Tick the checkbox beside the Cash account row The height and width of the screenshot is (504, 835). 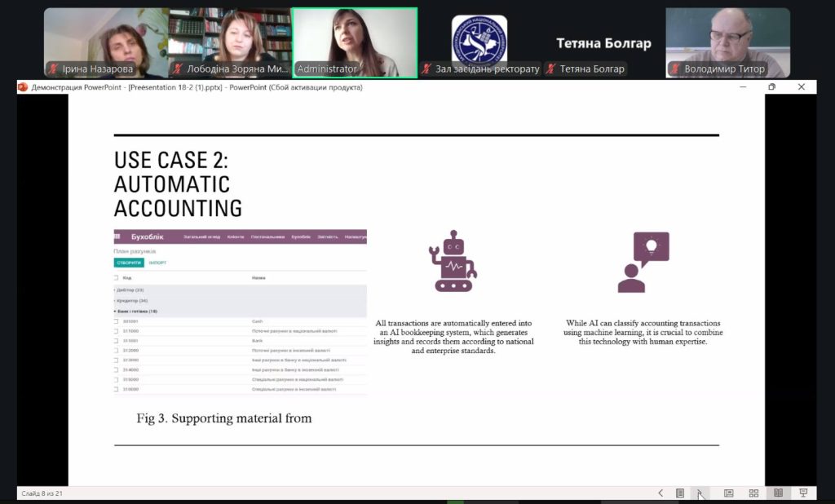coord(117,321)
